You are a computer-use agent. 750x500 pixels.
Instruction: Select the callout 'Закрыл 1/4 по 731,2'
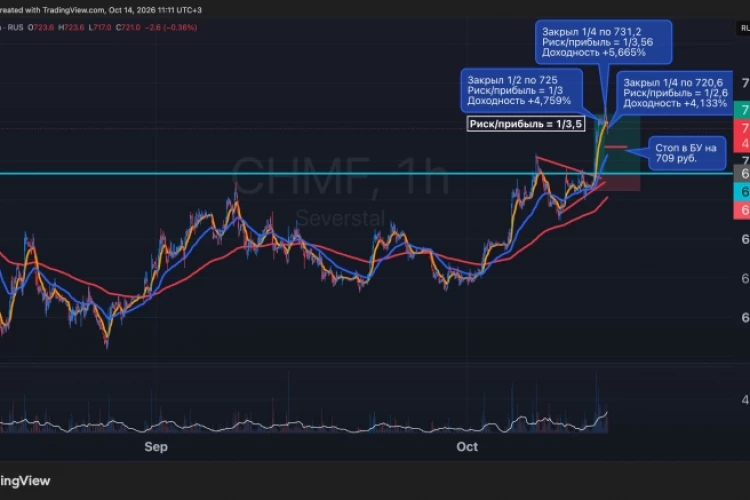tap(603, 42)
